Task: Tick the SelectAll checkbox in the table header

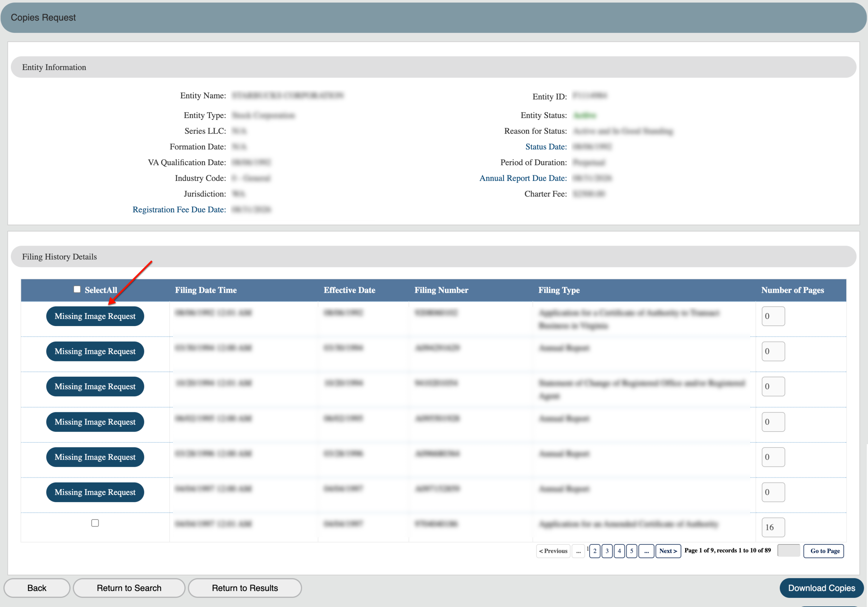Action: 77,289
